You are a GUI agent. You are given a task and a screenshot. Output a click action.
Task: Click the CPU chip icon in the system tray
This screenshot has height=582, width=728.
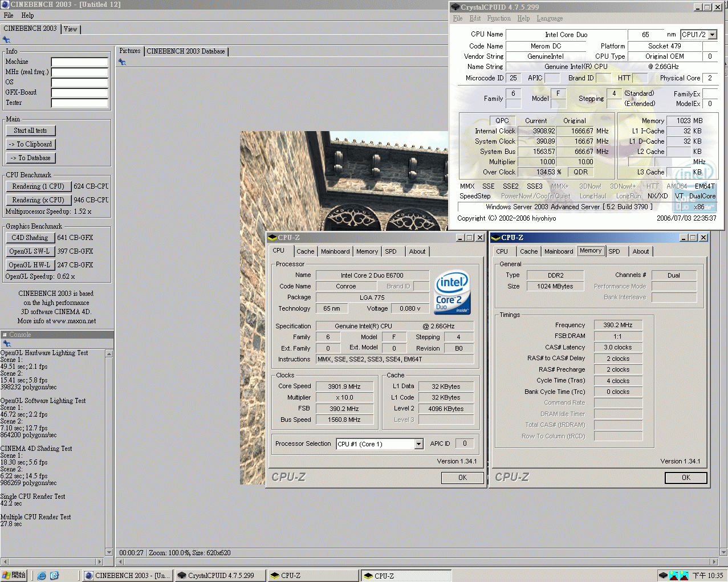click(663, 576)
